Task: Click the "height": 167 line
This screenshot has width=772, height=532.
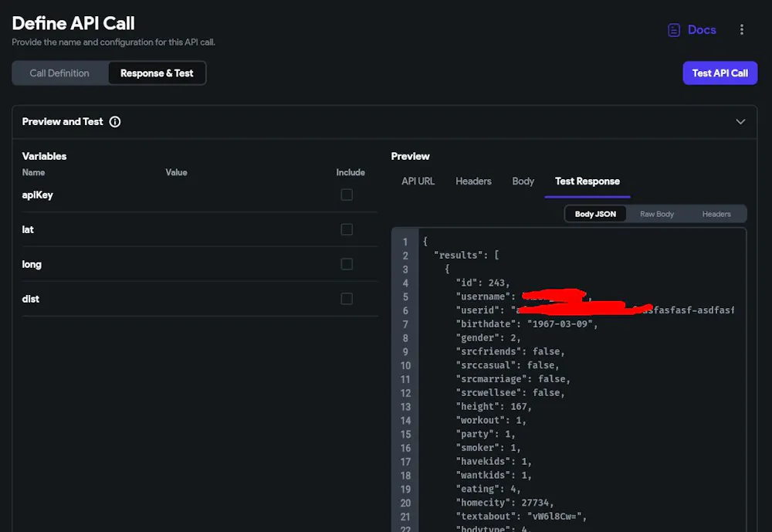Action: (494, 406)
